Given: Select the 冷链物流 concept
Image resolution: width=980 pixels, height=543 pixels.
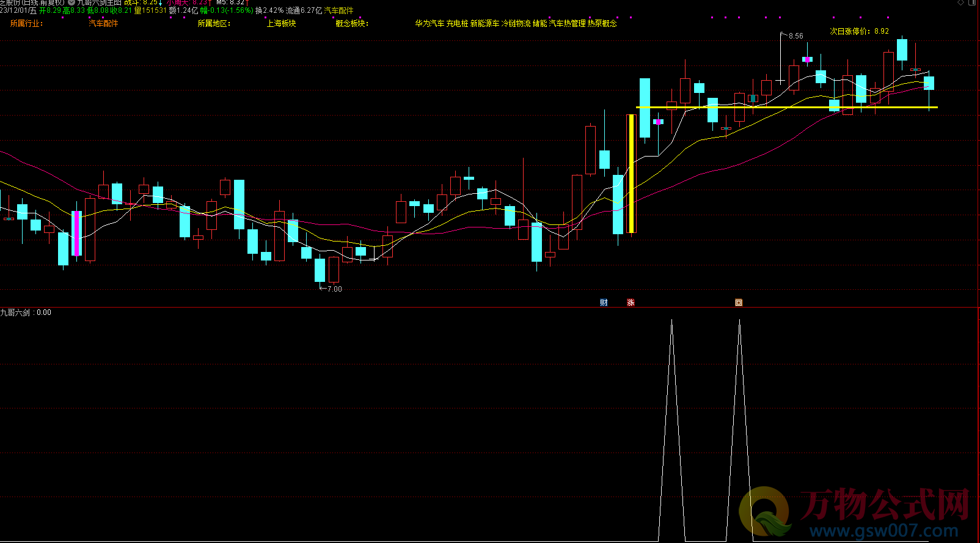Looking at the screenshot, I should pyautogui.click(x=516, y=23).
